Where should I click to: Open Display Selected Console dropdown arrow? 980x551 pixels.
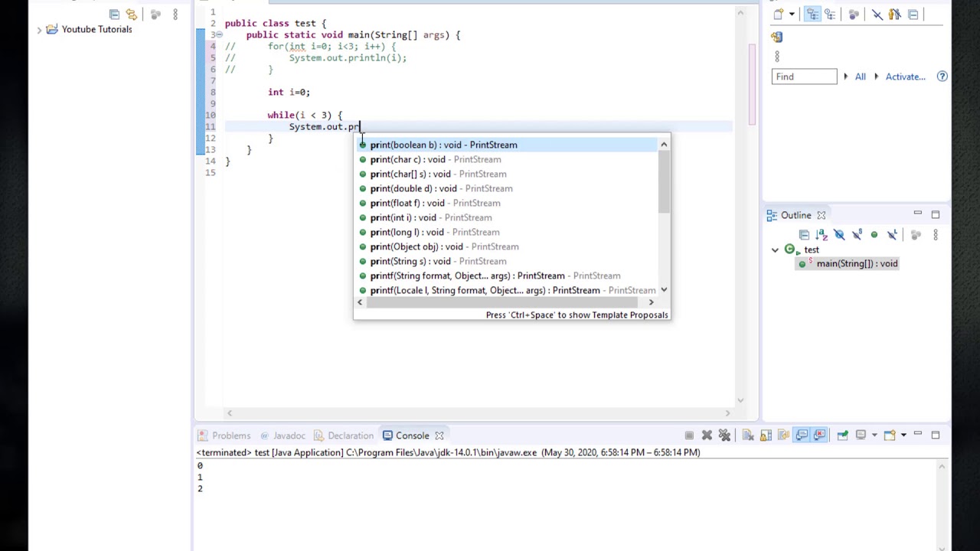[x=874, y=435]
